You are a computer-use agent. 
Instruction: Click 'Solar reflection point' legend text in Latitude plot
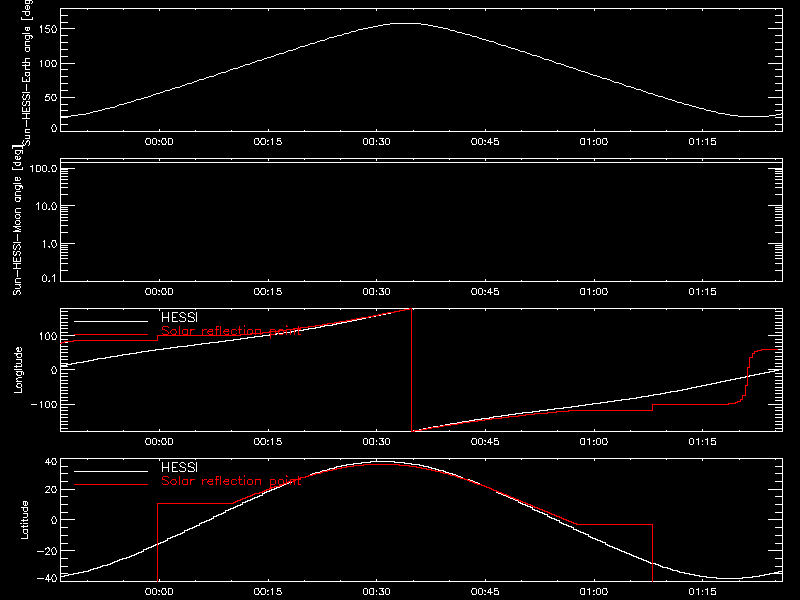pyautogui.click(x=231, y=481)
